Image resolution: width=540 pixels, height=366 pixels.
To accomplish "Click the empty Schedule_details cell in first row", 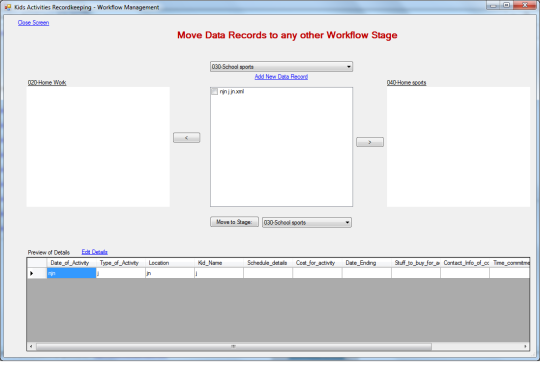I will (268, 273).
